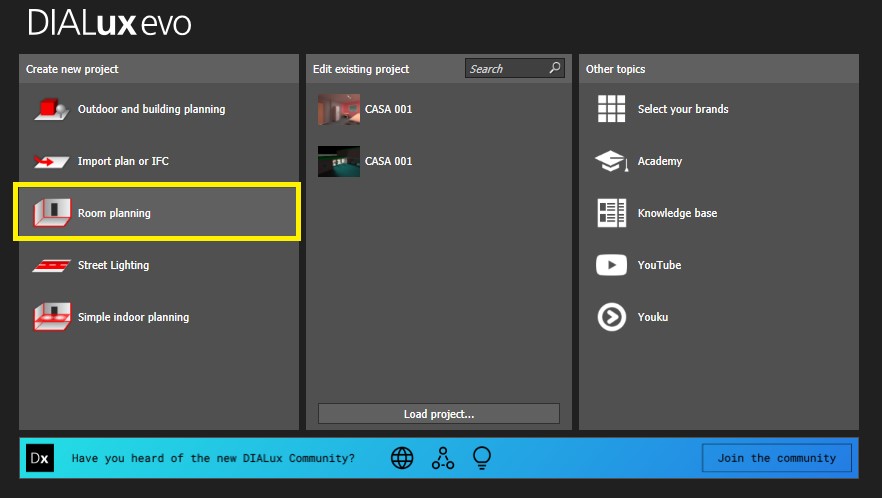Click the Search projects input field
Screen dimensions: 882x498
[x=505, y=69]
